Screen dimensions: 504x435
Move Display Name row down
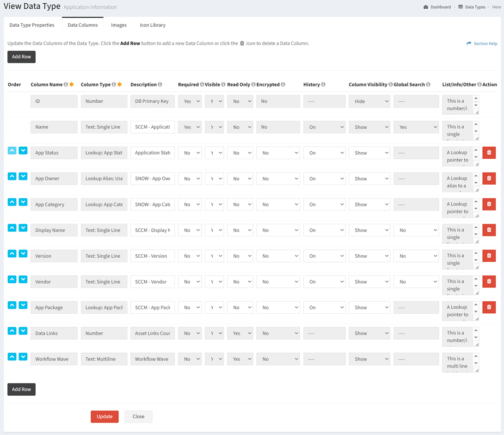[23, 228]
